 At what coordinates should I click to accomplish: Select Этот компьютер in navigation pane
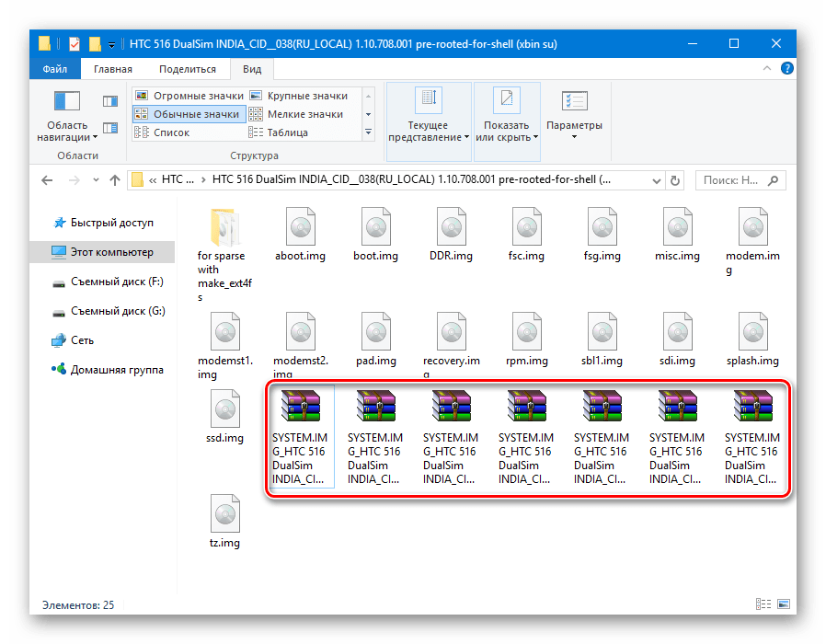coord(102,252)
